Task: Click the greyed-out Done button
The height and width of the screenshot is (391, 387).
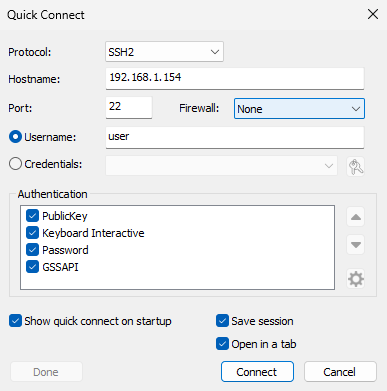Action: [x=46, y=372]
